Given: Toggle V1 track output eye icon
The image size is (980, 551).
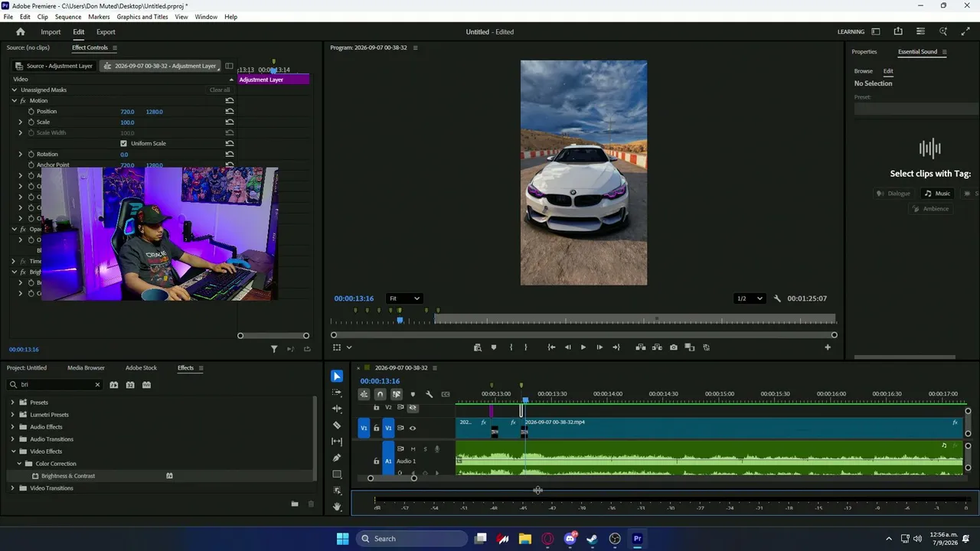Looking at the screenshot, I should [x=413, y=428].
